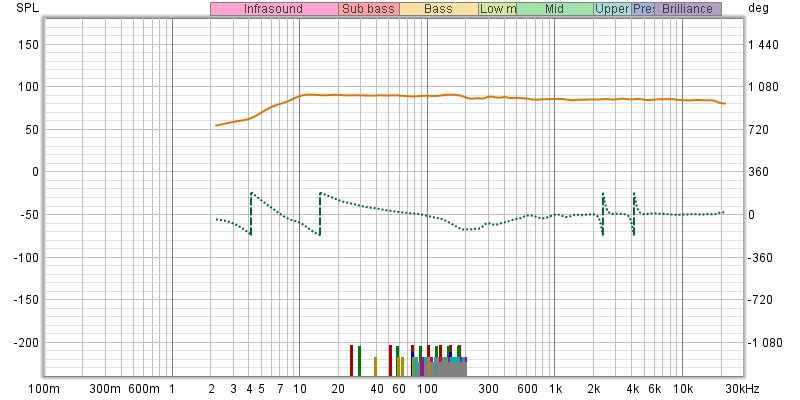The image size is (800, 400).
Task: Click the 300m frequency label
Action: coord(106,389)
